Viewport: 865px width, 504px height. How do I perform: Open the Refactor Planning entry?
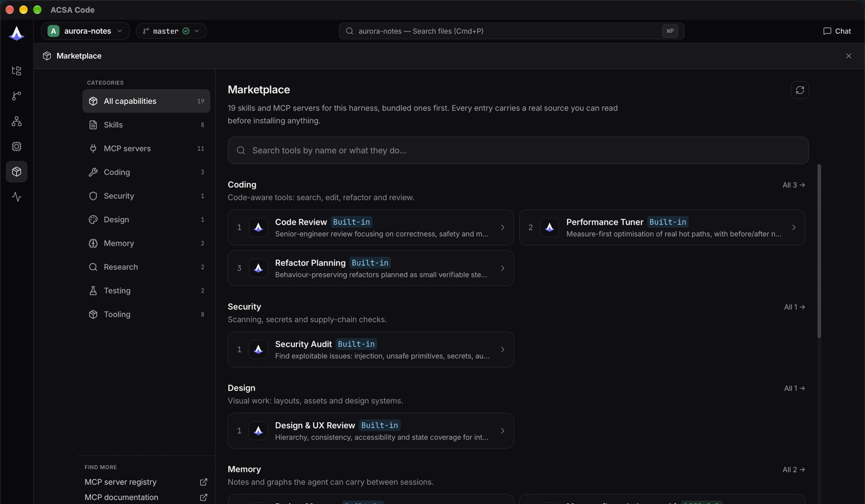coord(371,268)
